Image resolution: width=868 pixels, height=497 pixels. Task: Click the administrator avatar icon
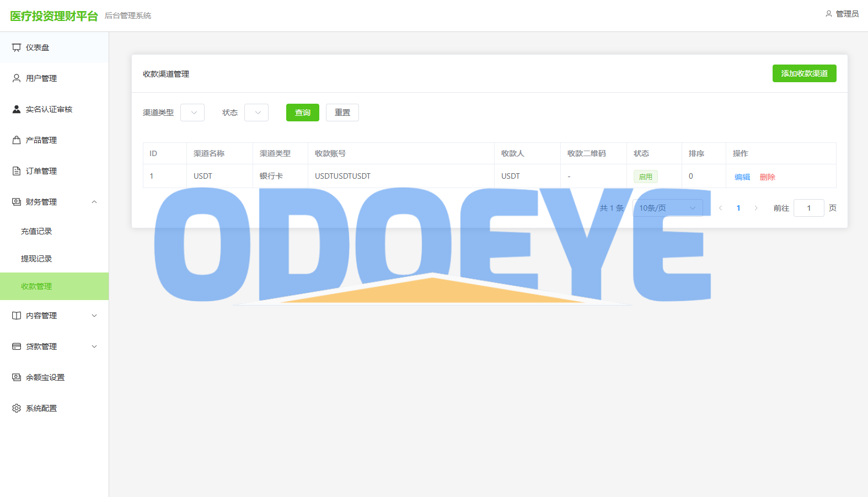point(828,14)
